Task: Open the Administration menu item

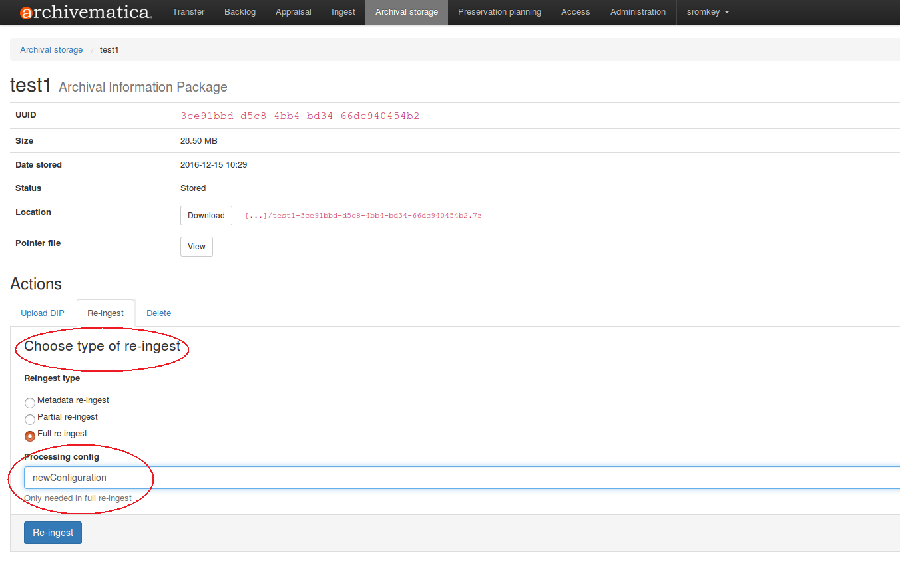Action: point(638,12)
